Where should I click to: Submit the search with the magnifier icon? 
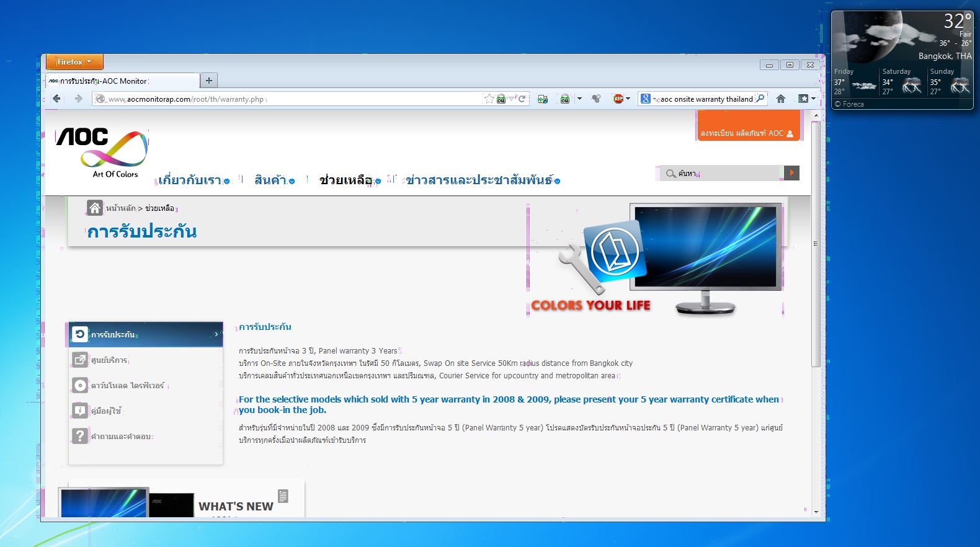coord(760,99)
